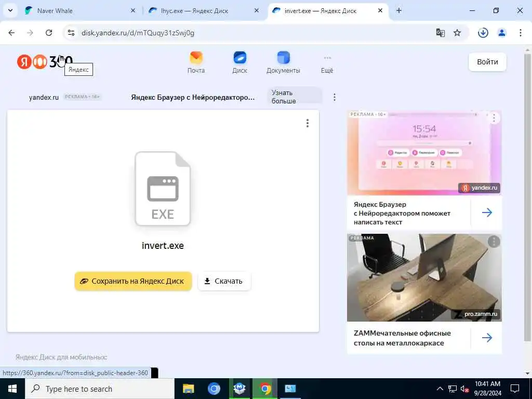
Task: Open the Windows notification center
Action: 515,389
